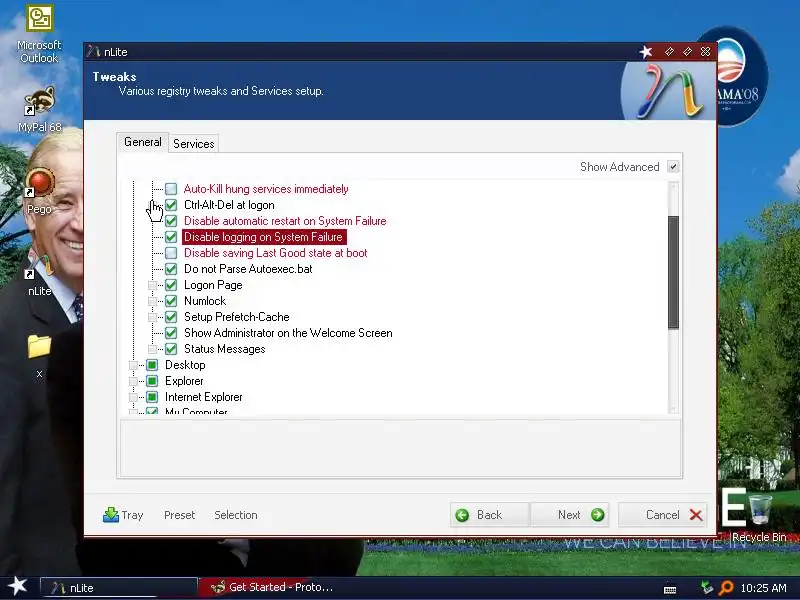Uncheck Ctrl-Alt-Del at logon

[171, 205]
